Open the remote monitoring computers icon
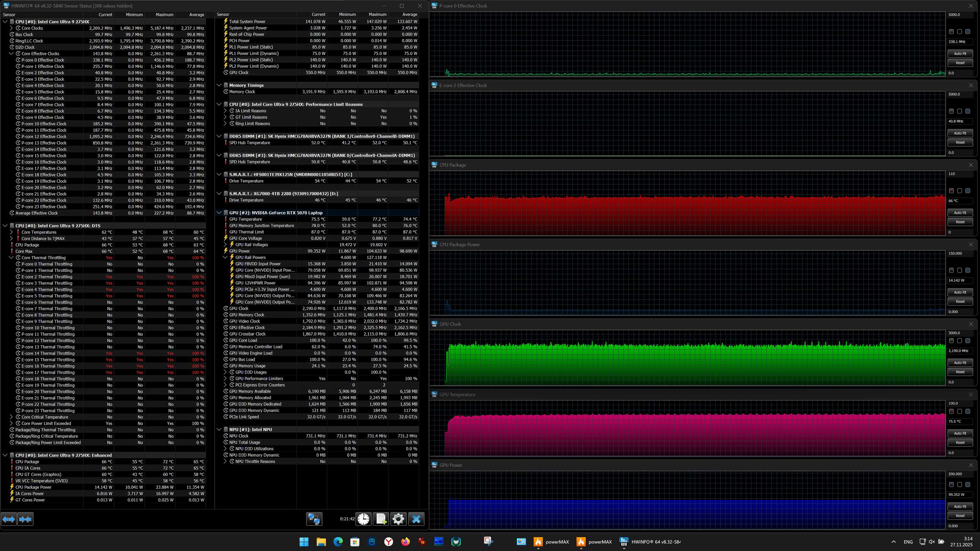The height and width of the screenshot is (551, 980). click(314, 519)
